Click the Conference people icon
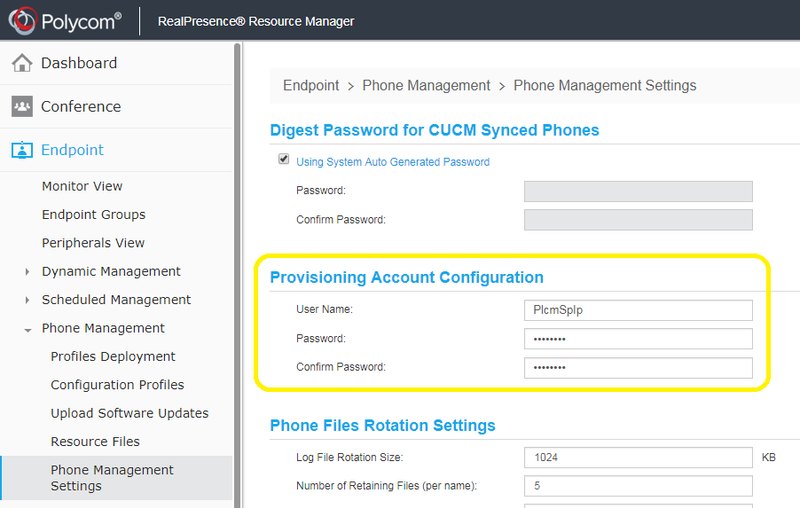The width and height of the screenshot is (800, 508). point(22,106)
